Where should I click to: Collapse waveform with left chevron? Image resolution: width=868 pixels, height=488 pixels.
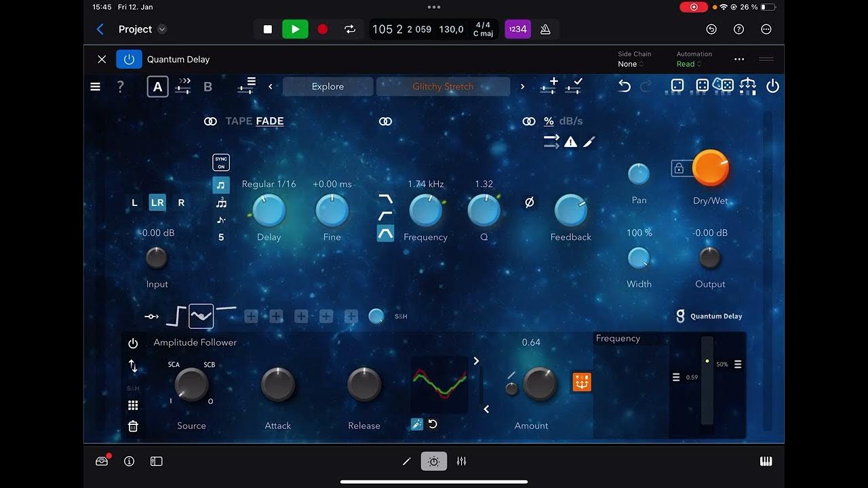point(486,409)
